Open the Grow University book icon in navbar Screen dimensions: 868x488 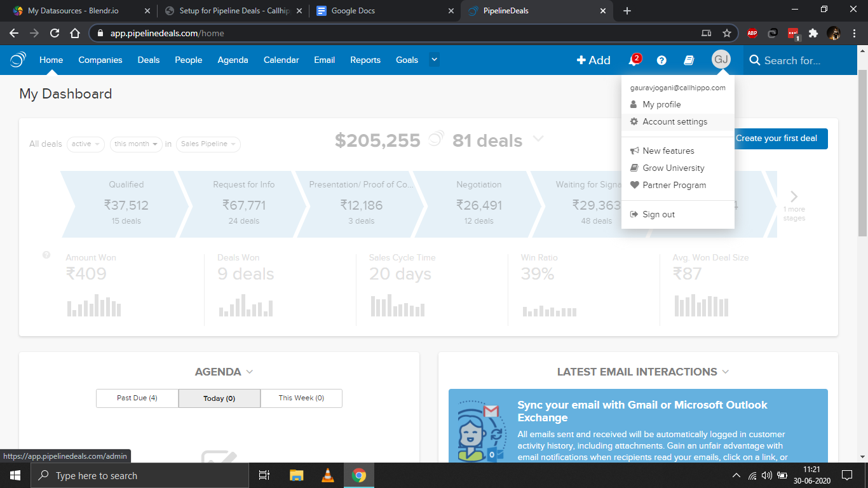point(689,60)
